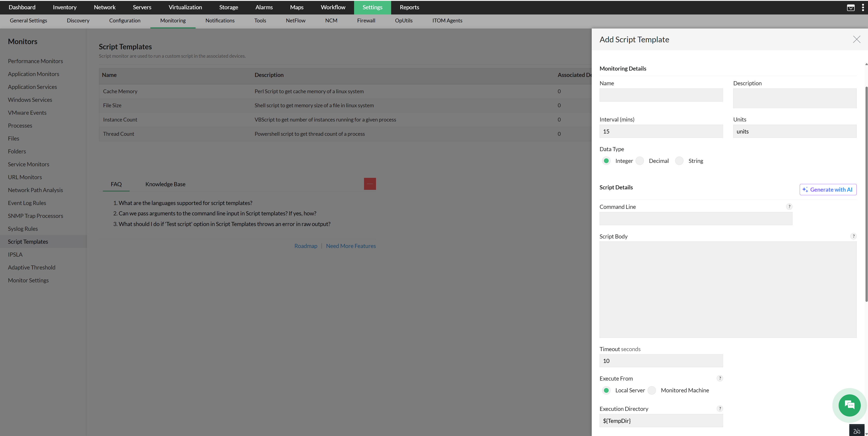Click the red collapse icon beside FAQ tabs
Image resolution: width=868 pixels, height=436 pixels.
370,184
